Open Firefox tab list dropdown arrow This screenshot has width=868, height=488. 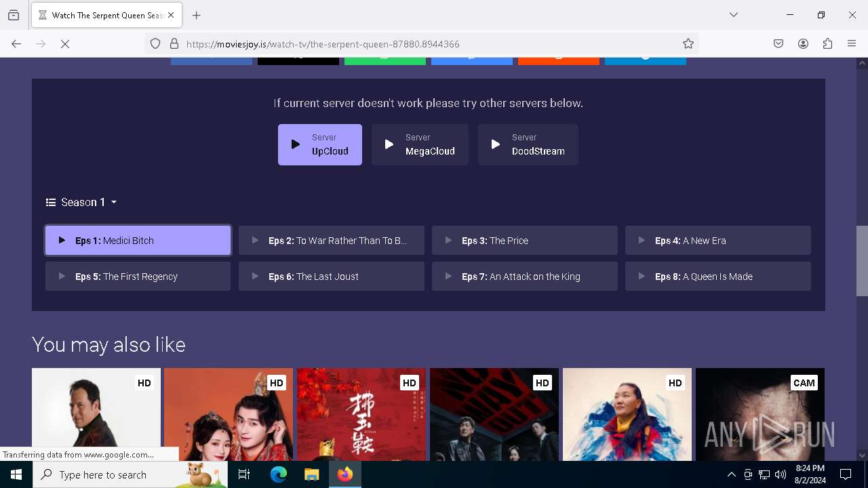click(x=734, y=15)
